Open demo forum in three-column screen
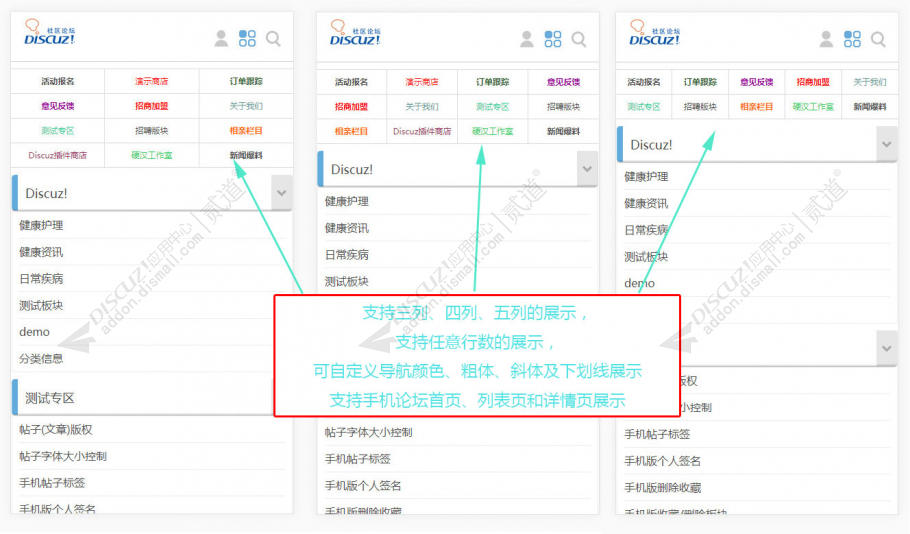Screen dimensions: 910x534 [34, 332]
